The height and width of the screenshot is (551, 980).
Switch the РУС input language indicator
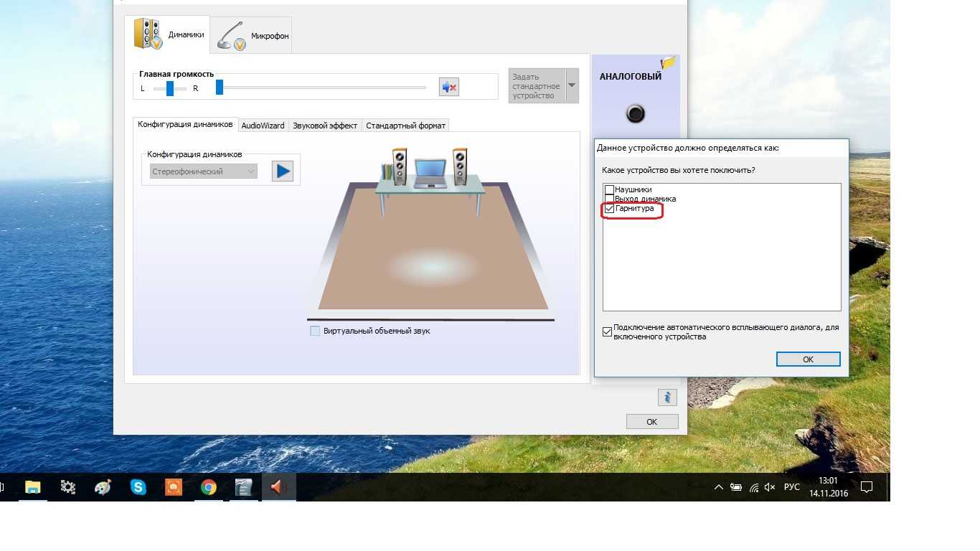pyautogui.click(x=791, y=487)
